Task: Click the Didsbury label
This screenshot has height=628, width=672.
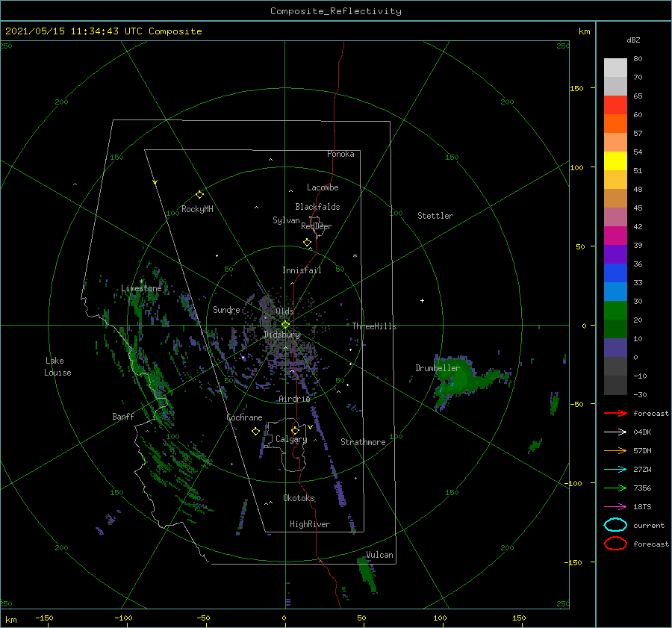Action: pyautogui.click(x=281, y=335)
